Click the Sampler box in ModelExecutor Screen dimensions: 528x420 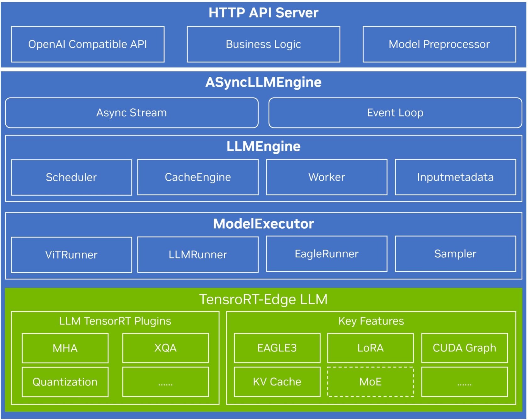[455, 254]
